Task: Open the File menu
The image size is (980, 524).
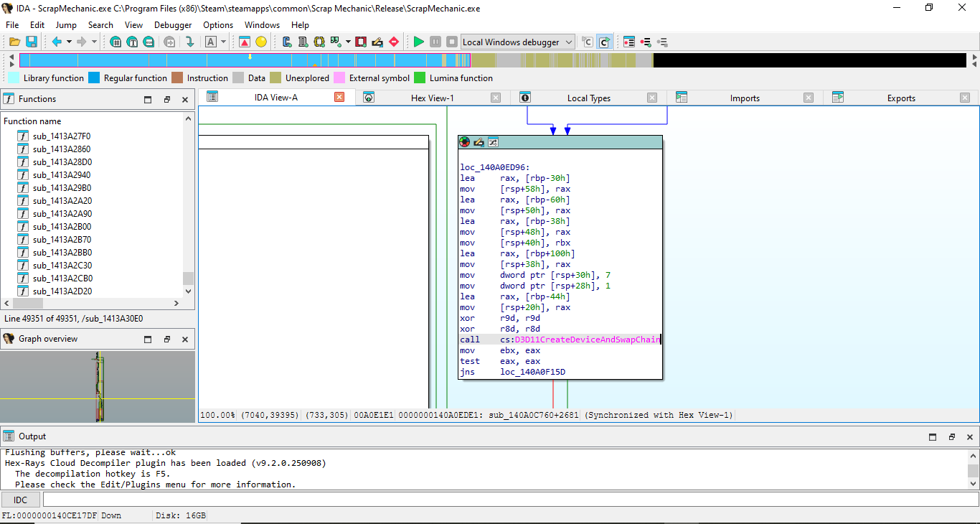Action: coord(12,24)
